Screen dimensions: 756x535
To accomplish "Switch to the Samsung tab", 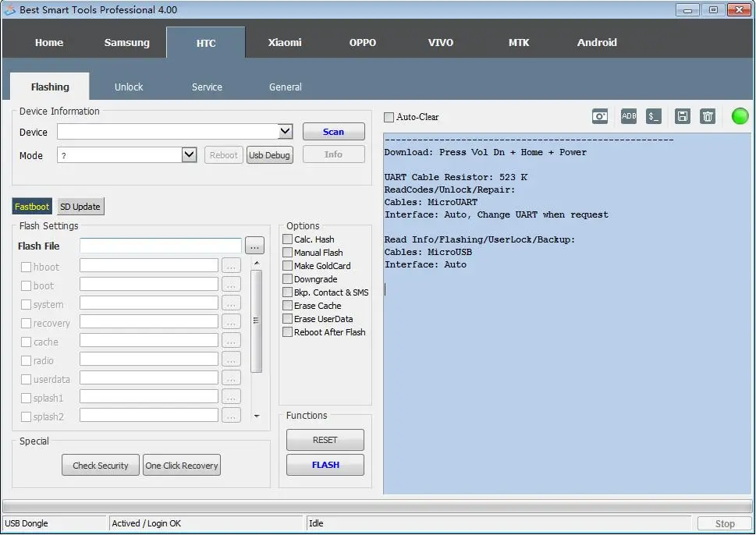I will pyautogui.click(x=127, y=42).
